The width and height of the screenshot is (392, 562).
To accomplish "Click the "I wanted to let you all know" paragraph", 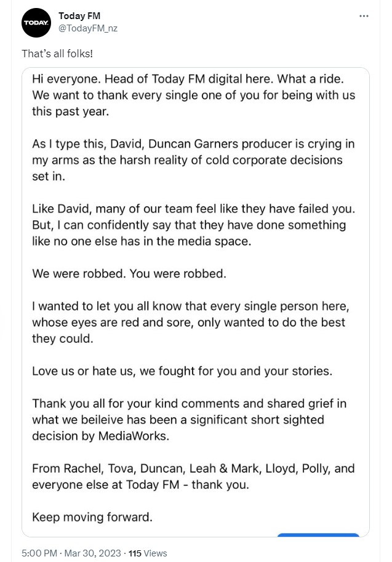I will 189,323.
